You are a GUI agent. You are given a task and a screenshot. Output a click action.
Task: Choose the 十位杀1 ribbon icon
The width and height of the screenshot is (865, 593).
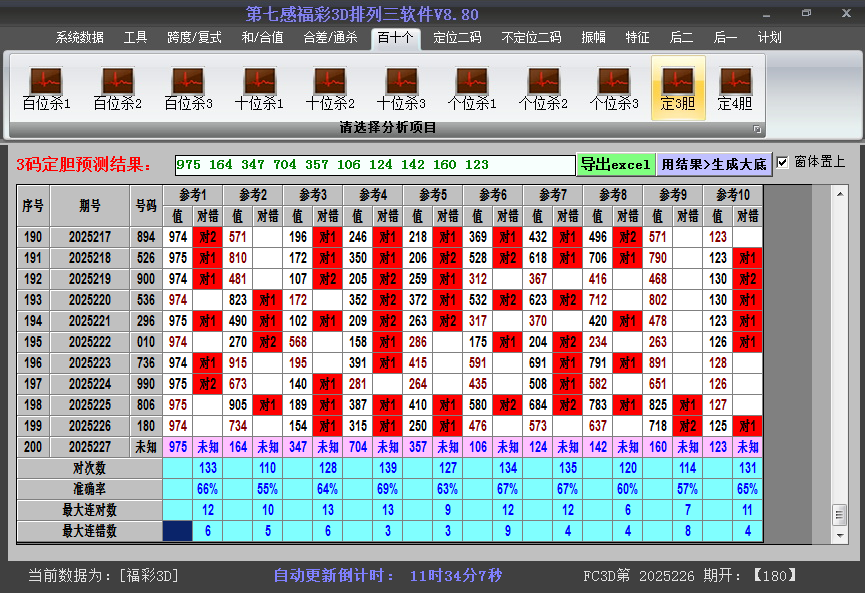pyautogui.click(x=259, y=88)
